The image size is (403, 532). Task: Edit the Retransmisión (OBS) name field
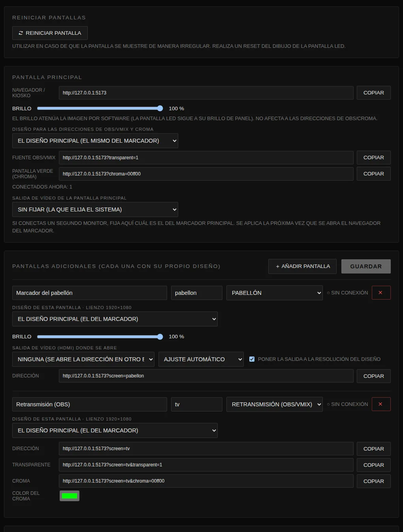point(90,404)
